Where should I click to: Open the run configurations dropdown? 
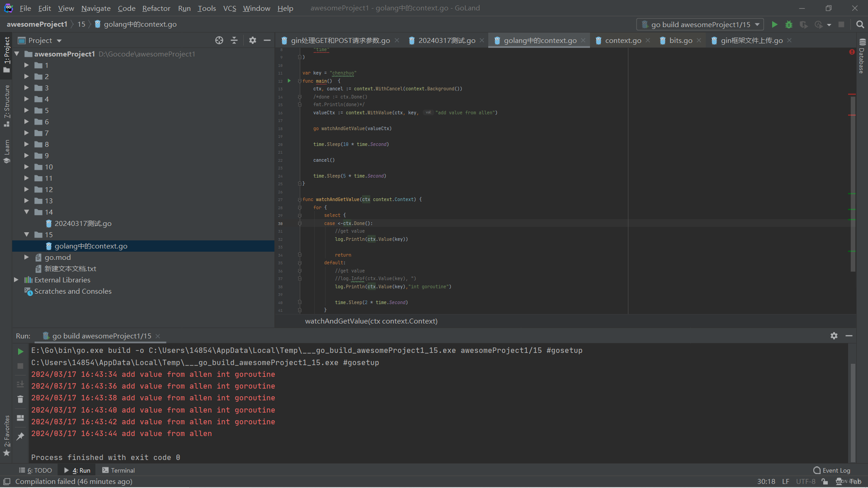[x=757, y=24]
